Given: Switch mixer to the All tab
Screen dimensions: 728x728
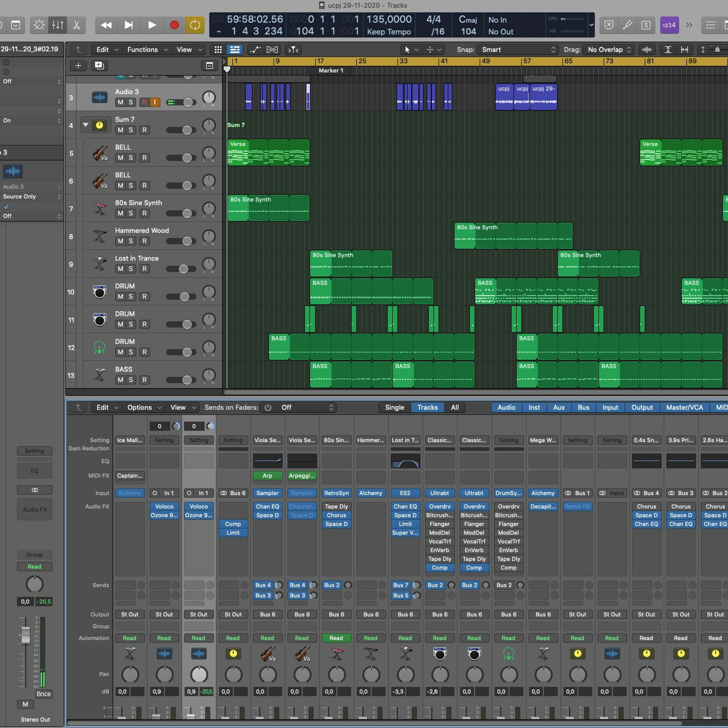Looking at the screenshot, I should click(455, 407).
